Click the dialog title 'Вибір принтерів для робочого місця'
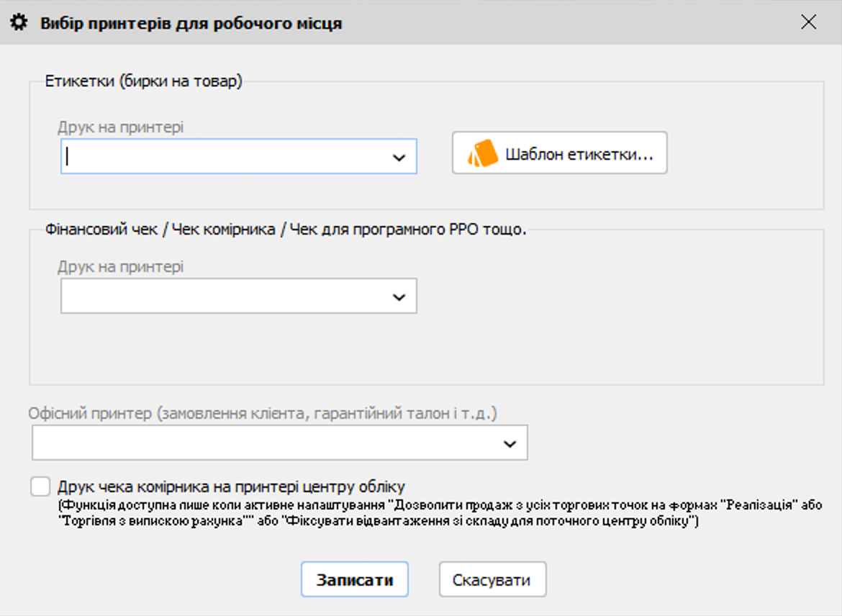Image resolution: width=842 pixels, height=616 pixels. pos(191,23)
